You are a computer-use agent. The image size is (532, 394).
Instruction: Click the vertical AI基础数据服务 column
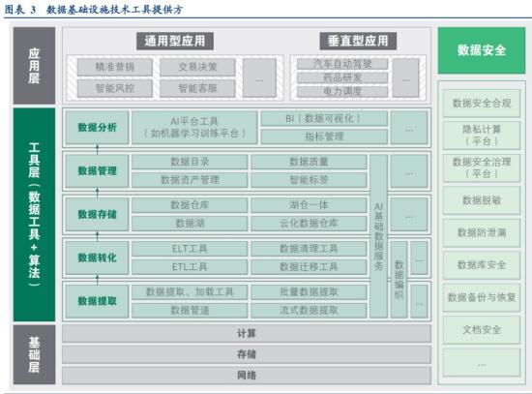pyautogui.click(x=378, y=236)
